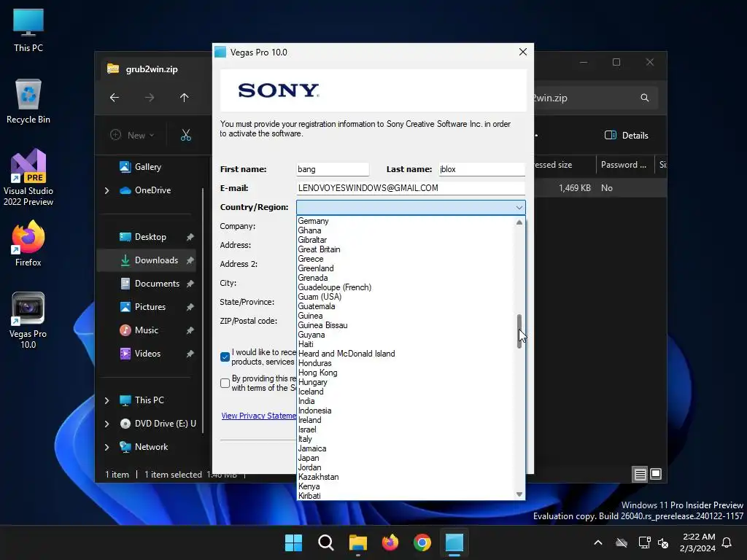Click the Password column header in File Explorer
747x560 pixels.
624,165
